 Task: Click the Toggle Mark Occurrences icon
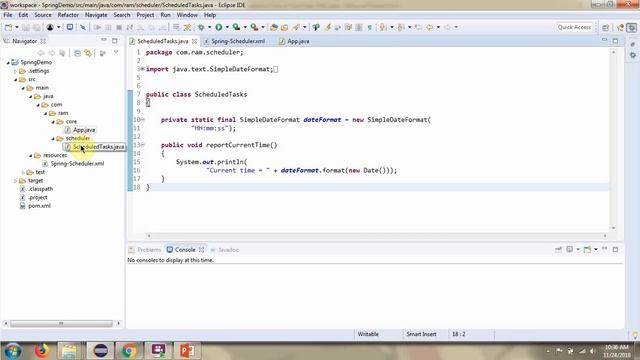(327, 27)
